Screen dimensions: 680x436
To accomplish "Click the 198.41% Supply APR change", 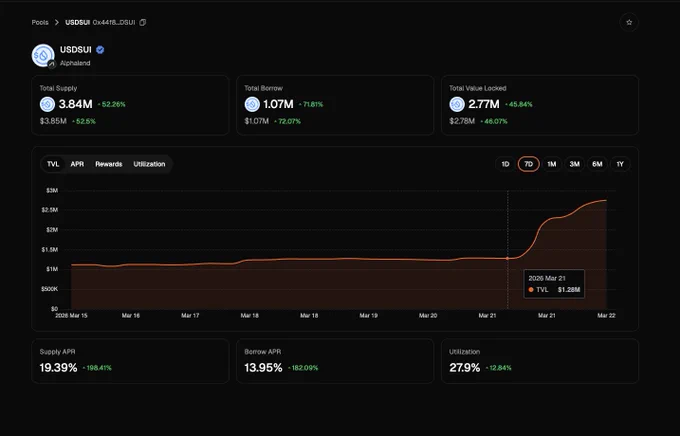I will pos(97,368).
